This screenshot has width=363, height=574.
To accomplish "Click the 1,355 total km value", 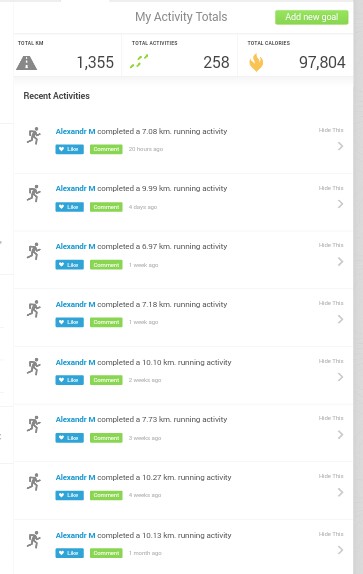I will [x=95, y=62].
